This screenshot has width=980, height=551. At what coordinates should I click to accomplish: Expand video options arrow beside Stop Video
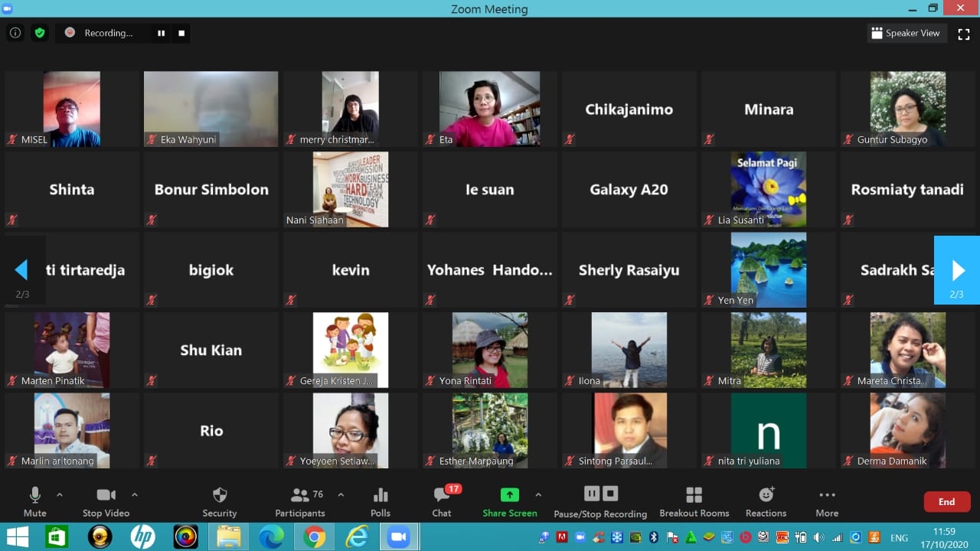click(135, 494)
